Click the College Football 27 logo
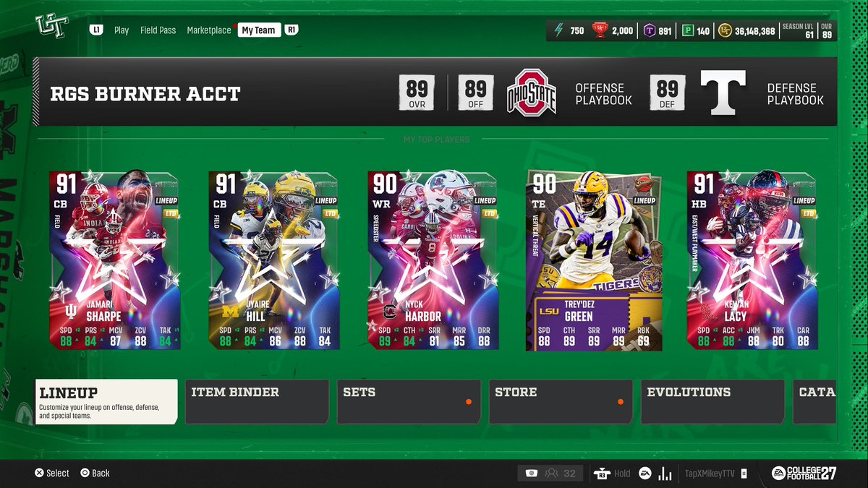This screenshot has width=868, height=488. coord(803,473)
